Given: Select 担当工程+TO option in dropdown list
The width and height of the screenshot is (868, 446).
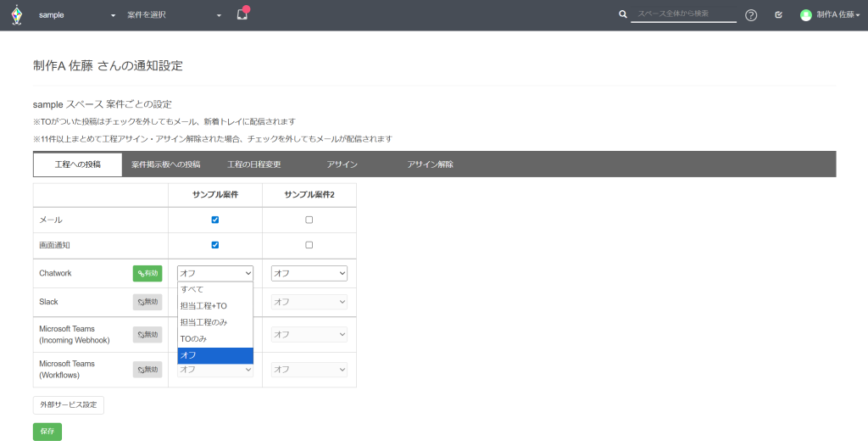Looking at the screenshot, I should tap(203, 306).
